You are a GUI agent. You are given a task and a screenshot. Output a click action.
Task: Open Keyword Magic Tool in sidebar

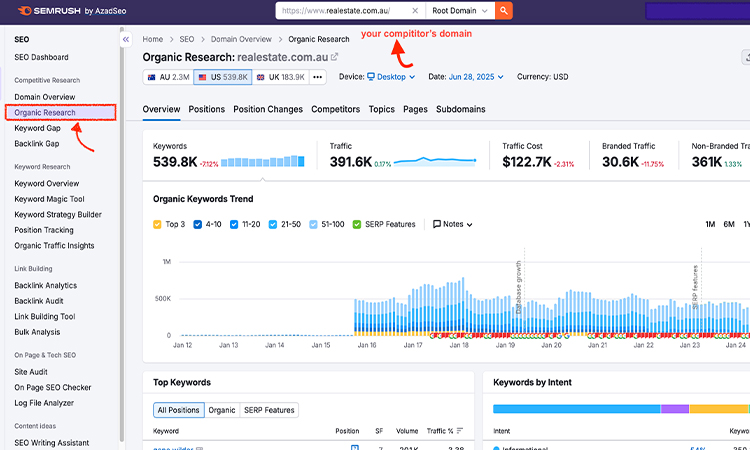pyautogui.click(x=49, y=199)
